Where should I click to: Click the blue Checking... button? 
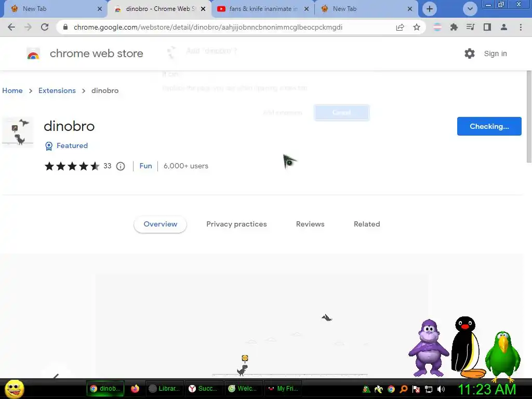pos(489,126)
